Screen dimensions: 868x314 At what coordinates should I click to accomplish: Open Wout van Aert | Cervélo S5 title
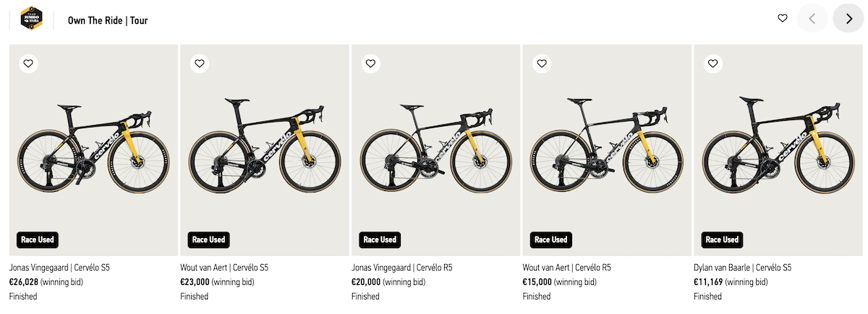click(224, 268)
